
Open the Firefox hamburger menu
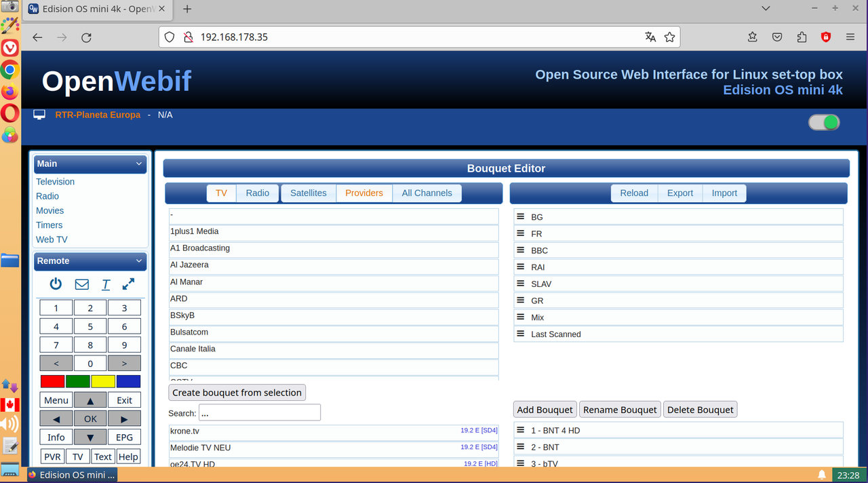[x=850, y=37]
